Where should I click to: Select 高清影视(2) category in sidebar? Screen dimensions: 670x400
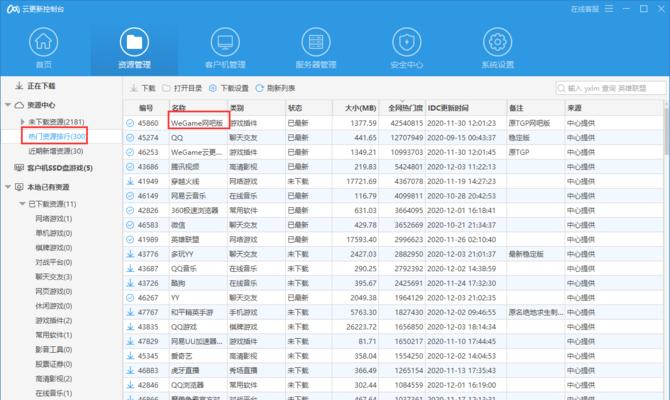pos(54,378)
